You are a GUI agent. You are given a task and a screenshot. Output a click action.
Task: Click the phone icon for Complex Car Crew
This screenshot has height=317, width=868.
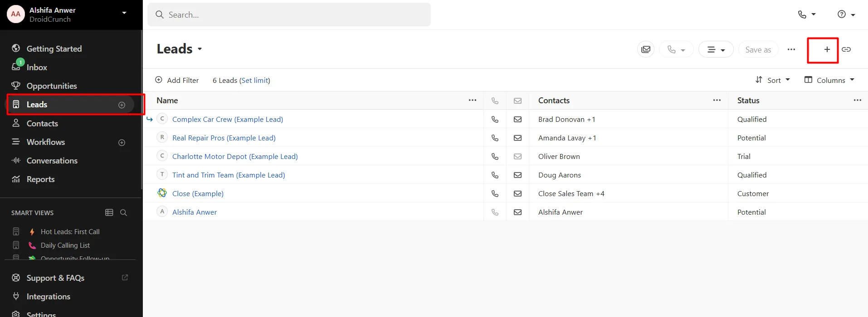coord(495,120)
